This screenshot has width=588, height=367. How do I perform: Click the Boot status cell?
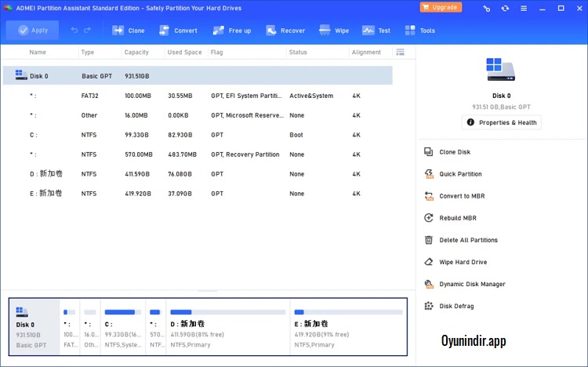pos(296,135)
